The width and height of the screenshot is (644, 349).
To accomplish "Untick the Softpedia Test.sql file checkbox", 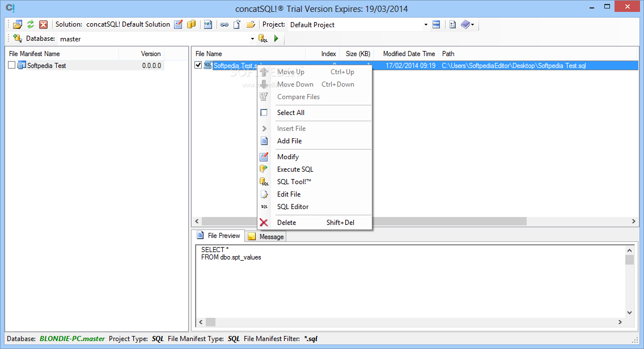I will pos(198,65).
